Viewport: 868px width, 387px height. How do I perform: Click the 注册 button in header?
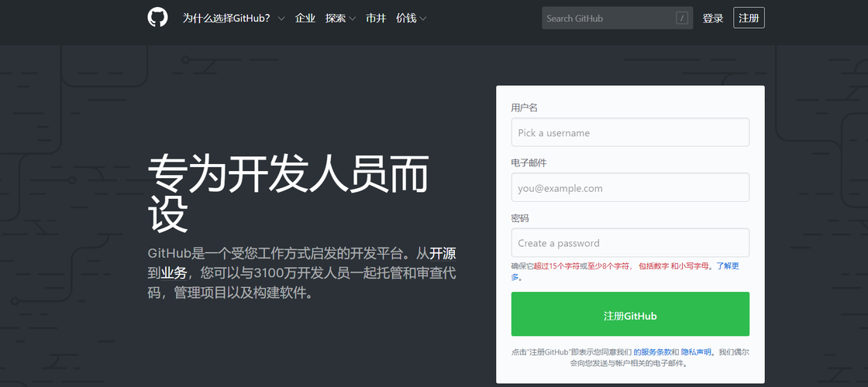tap(749, 18)
